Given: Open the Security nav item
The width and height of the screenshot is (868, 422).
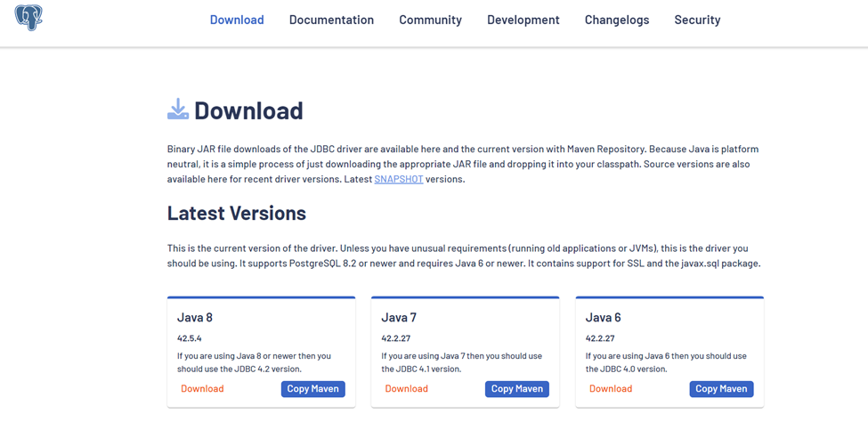Looking at the screenshot, I should (697, 20).
